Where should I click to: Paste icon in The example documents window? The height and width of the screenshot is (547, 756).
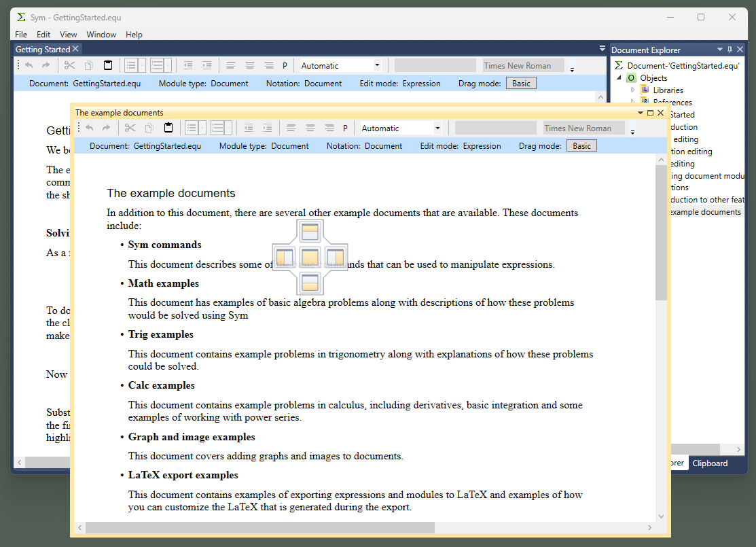click(168, 128)
